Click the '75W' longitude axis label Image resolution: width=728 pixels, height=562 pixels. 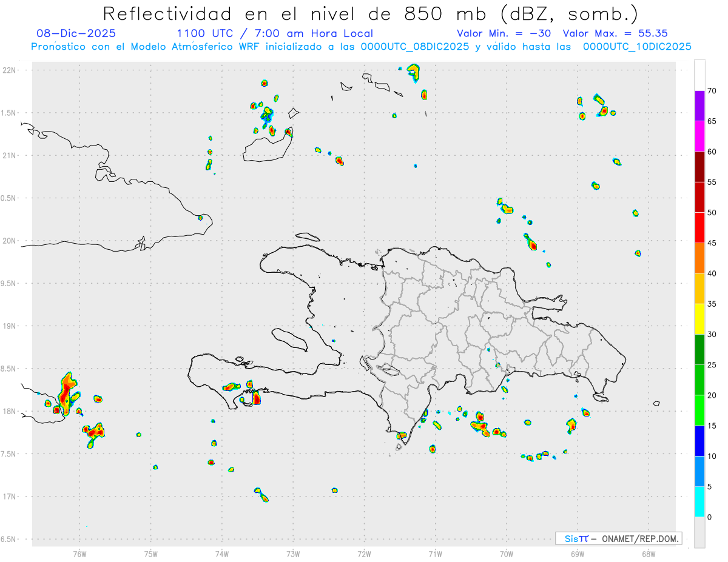151,554
